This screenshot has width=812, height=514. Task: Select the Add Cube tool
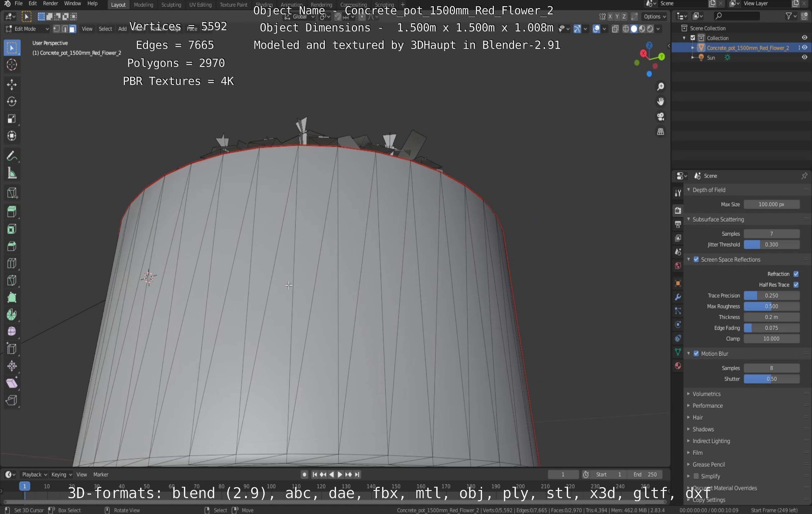12,193
